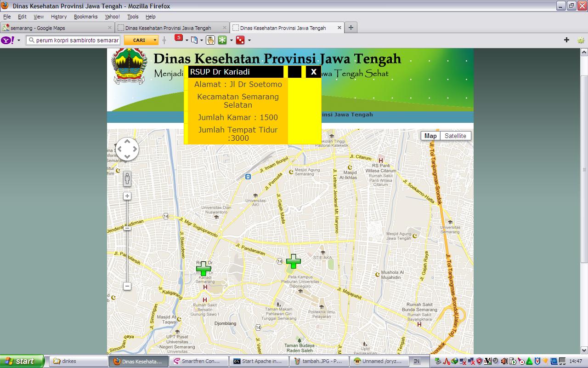Click the hand icon in the Yahoo toolbar
Image resolution: width=588 pixels, height=368 pixels.
210,40
